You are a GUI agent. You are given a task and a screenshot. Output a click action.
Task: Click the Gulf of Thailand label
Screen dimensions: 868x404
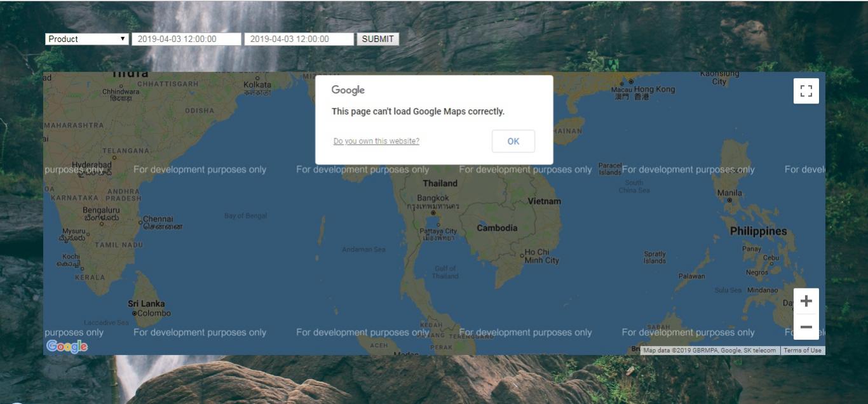point(445,272)
